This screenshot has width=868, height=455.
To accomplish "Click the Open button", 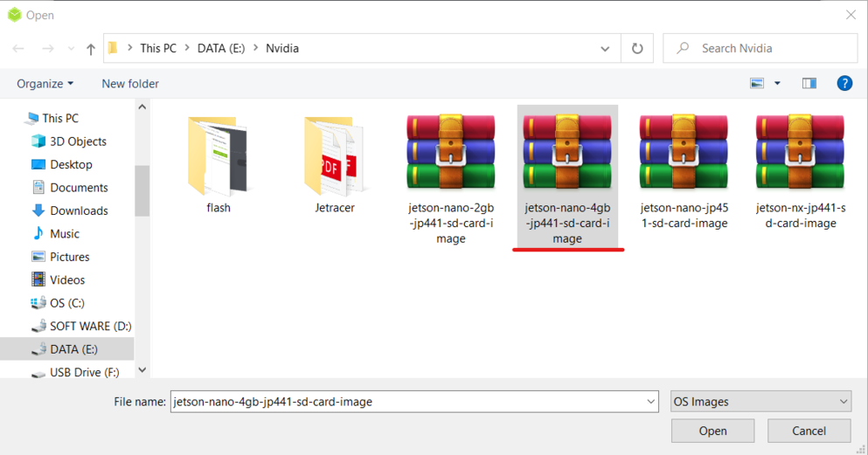I will 712,431.
